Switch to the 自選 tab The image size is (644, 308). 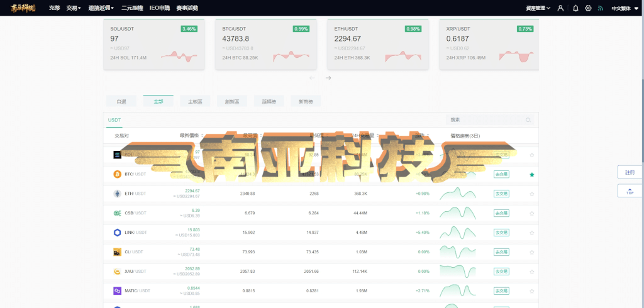tap(121, 101)
